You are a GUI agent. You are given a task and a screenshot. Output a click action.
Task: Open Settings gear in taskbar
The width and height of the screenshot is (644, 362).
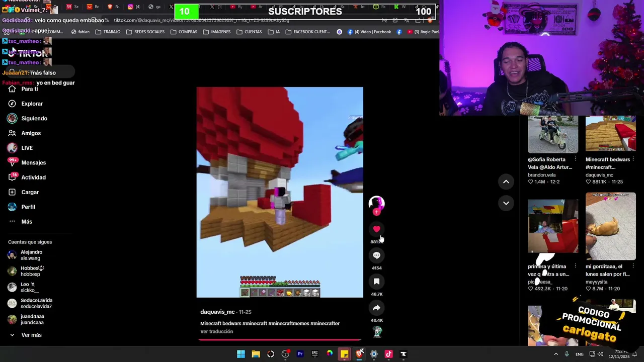(374, 354)
